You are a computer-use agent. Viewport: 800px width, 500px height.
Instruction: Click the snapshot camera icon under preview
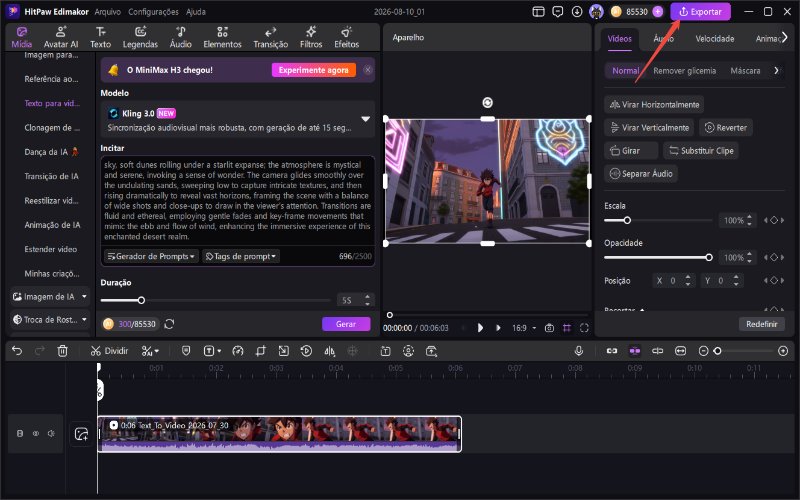click(x=549, y=328)
